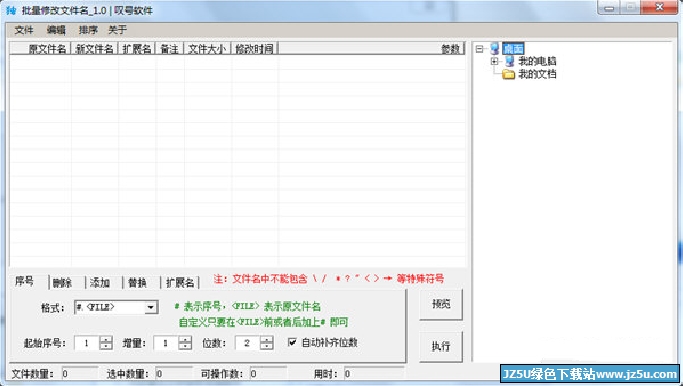Image resolution: width=683 pixels, height=386 pixels.
Task: Click the 用时 status field
Action: 374,374
